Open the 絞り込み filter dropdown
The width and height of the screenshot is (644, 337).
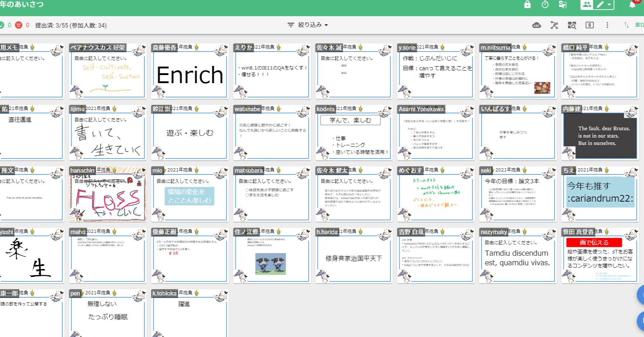point(307,25)
